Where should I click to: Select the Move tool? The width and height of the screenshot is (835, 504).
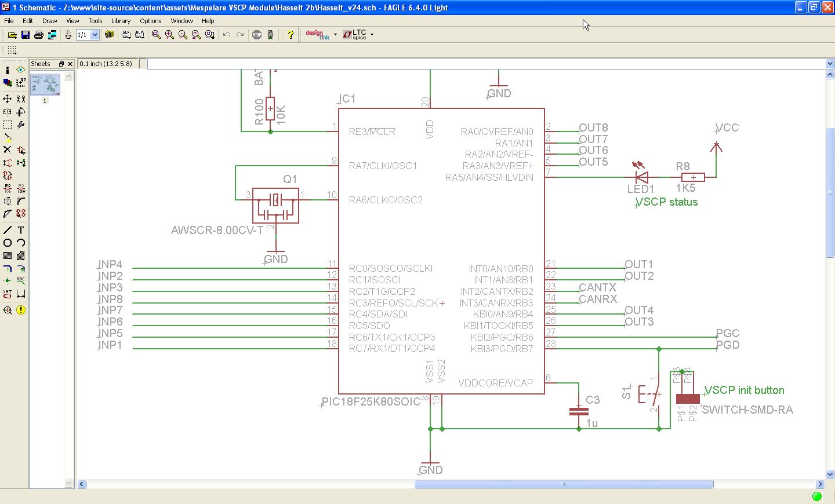[8, 99]
